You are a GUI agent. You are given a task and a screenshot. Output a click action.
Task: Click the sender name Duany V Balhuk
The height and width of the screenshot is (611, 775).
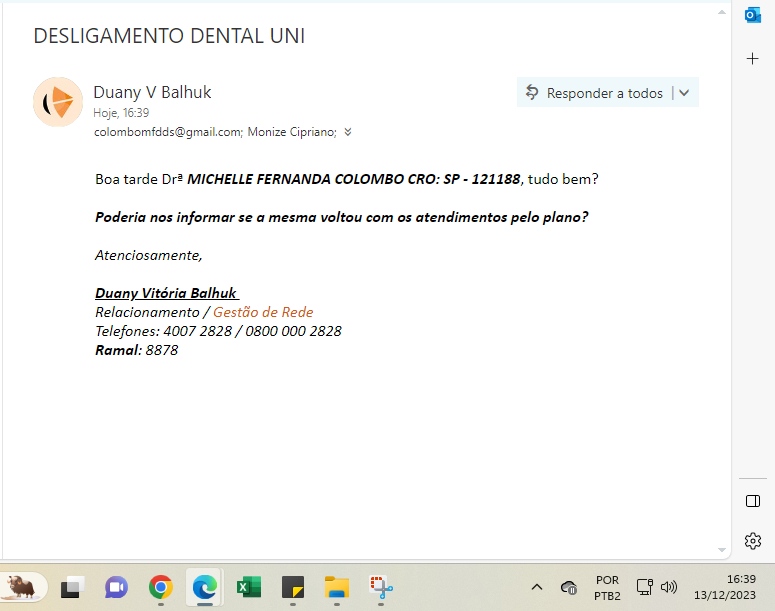pyautogui.click(x=152, y=92)
